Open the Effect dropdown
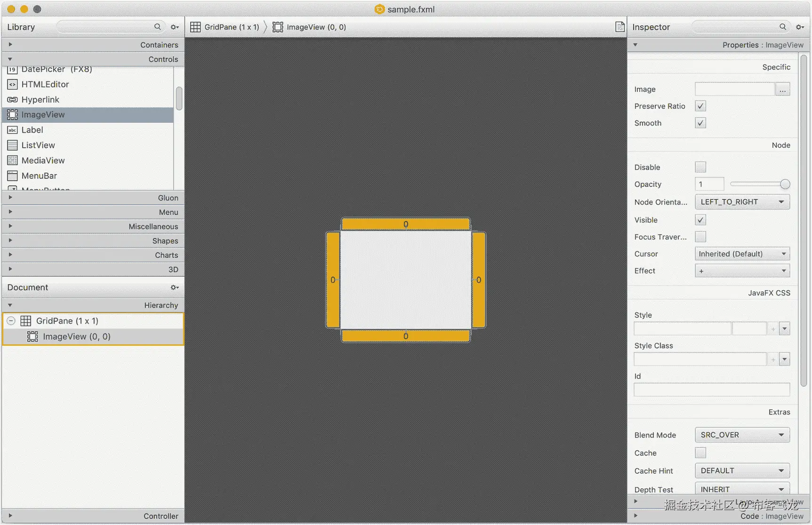Screen dimensions: 812x525 coord(742,271)
